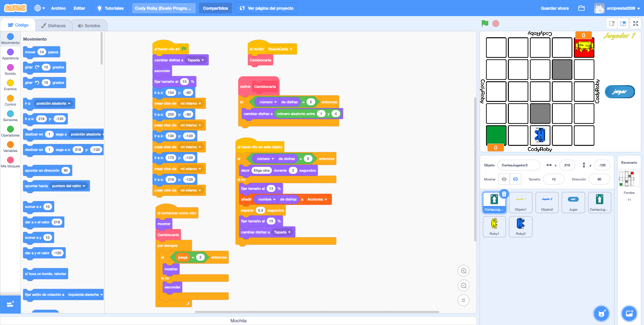Click the Compartidos button

click(215, 8)
